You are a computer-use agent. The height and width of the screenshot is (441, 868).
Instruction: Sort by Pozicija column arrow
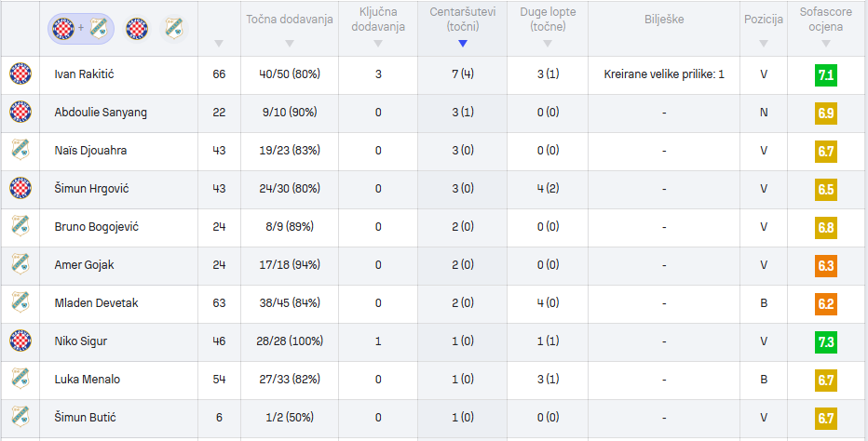click(764, 44)
